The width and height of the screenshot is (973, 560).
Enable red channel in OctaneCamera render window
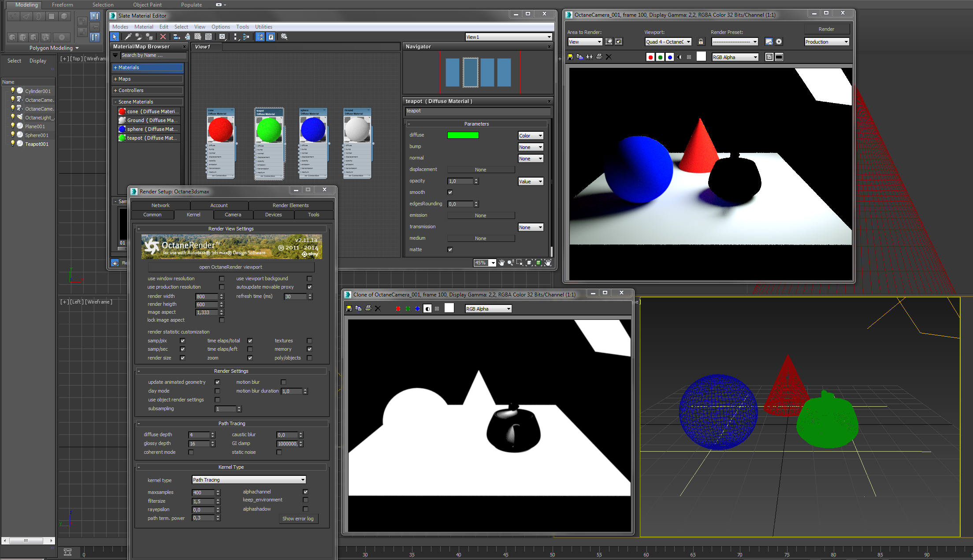(x=650, y=57)
